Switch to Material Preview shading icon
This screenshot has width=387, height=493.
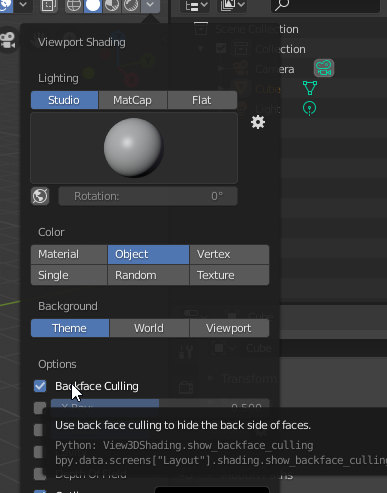click(112, 5)
